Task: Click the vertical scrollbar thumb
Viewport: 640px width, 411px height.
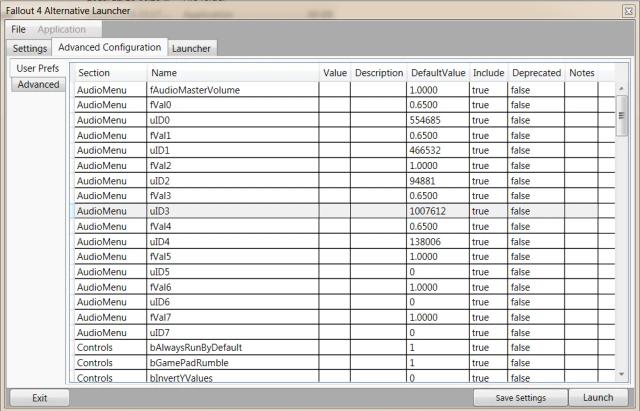Action: pos(621,116)
